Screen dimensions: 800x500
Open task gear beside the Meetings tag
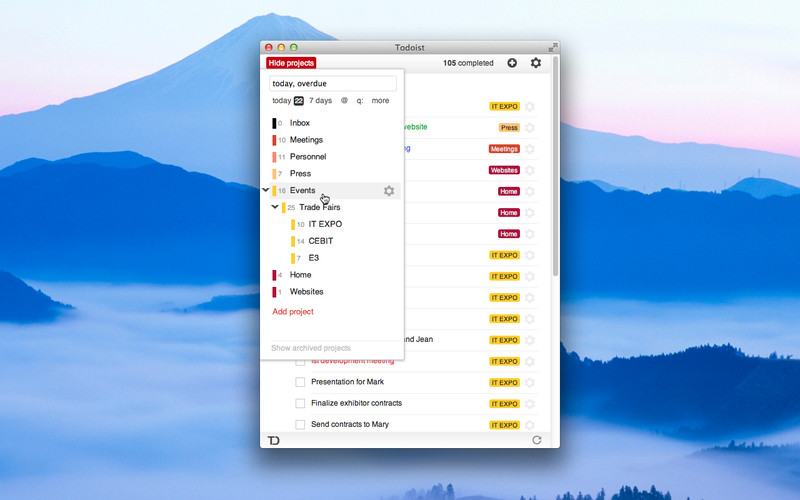[530, 149]
